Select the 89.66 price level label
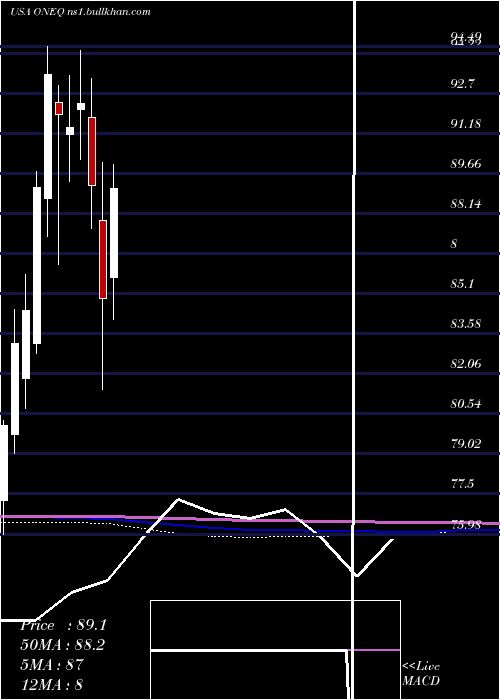 466,164
